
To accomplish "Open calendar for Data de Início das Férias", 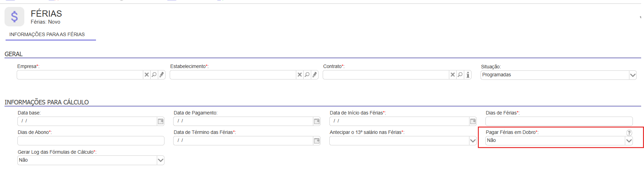I will click(473, 121).
